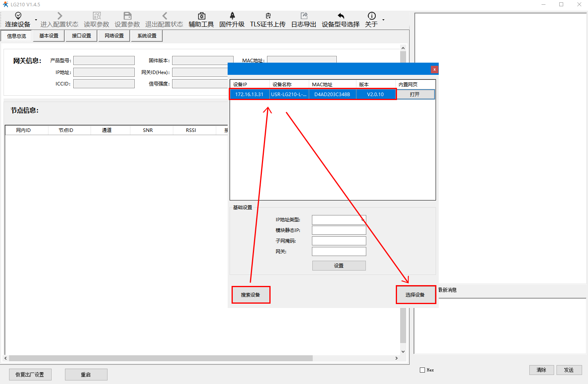Expand arrow next to 连接设备
588x384 pixels.
click(x=36, y=20)
